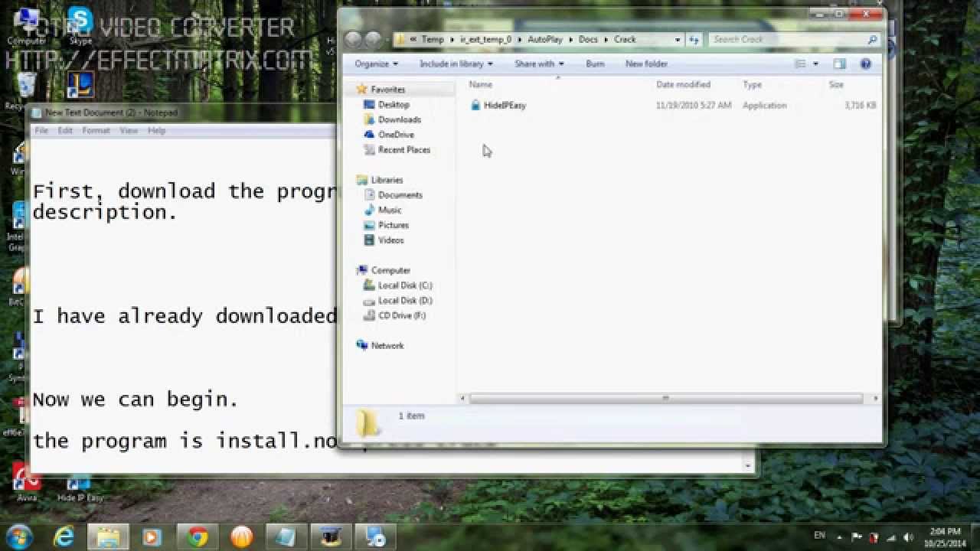Image resolution: width=980 pixels, height=551 pixels.
Task: Sort files by Type column
Action: [x=752, y=85]
